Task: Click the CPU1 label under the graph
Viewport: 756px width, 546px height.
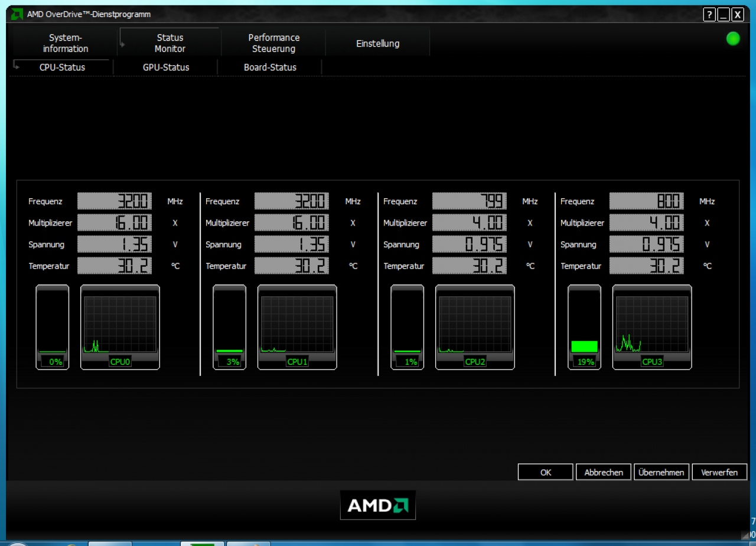Action: (x=297, y=362)
